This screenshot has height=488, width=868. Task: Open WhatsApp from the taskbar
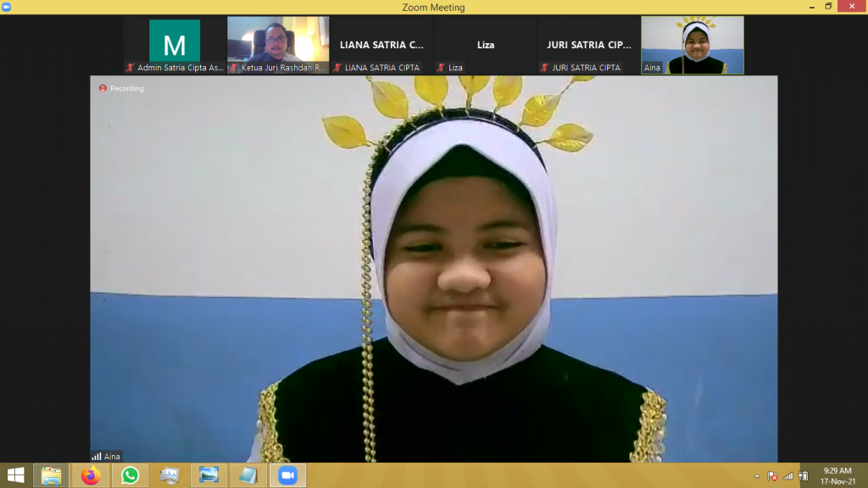point(130,475)
